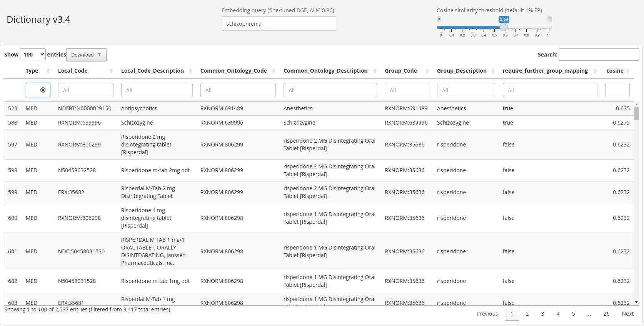Click the cosine similarity threshold slider handle
644x326 pixels.
504,27
